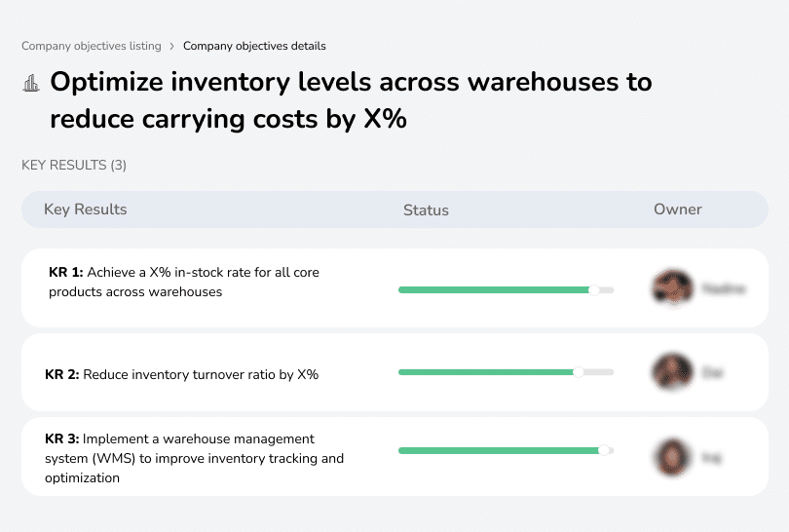The image size is (789, 532).
Task: Click Company objectives details breadcrumb
Action: (x=254, y=46)
